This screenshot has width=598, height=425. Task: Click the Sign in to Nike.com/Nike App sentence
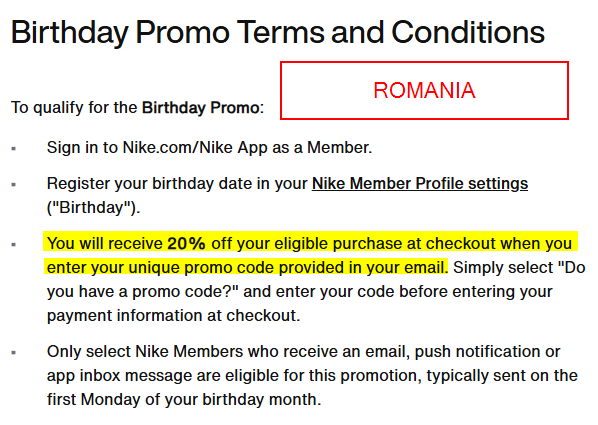click(x=209, y=148)
